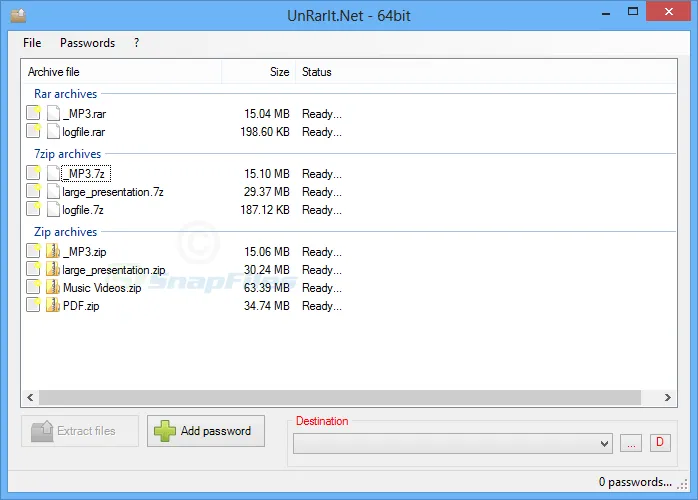The image size is (698, 500).
Task: Tick the checkbox for logfile.7z
Action: pos(33,209)
